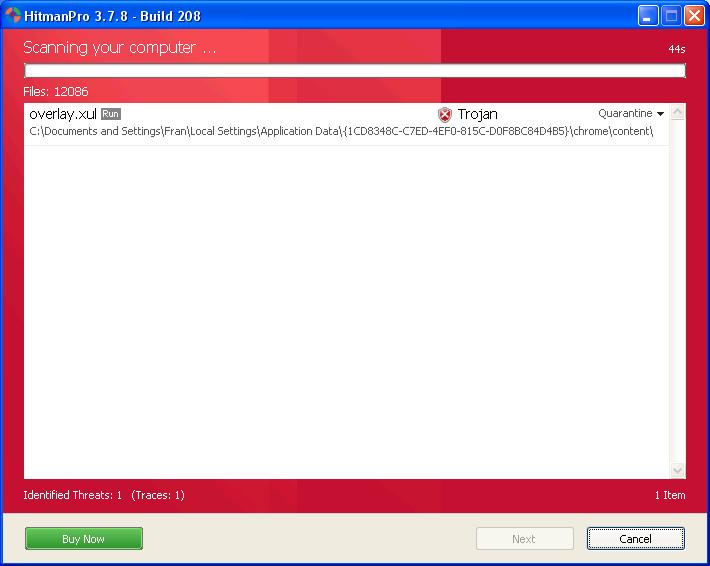Click the Buy Now button
Image resolution: width=710 pixels, height=566 pixels.
84,538
